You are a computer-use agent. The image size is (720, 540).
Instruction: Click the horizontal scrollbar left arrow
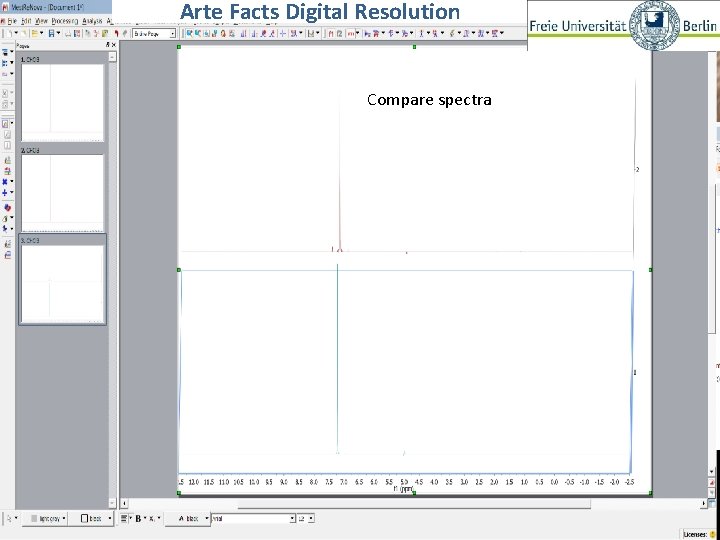pos(124,504)
